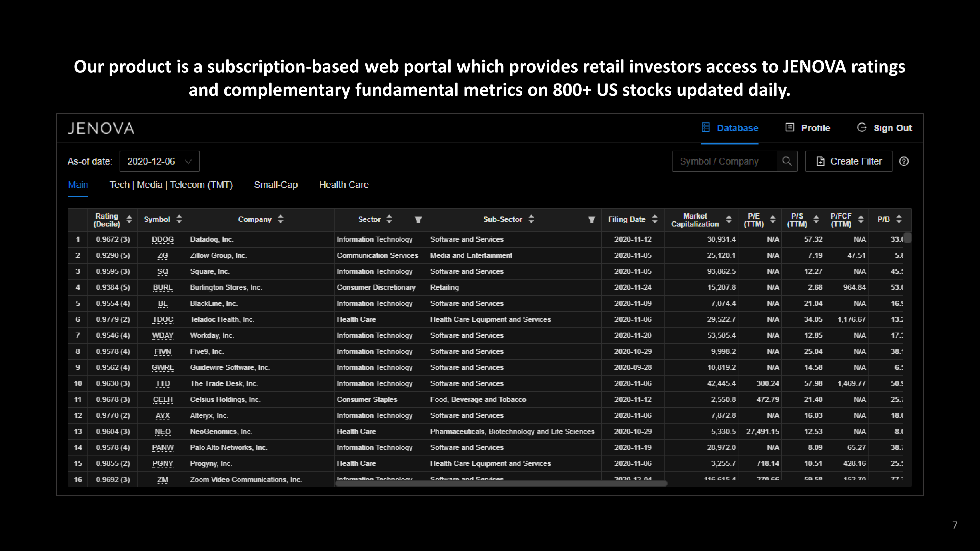Open the BURL symbol link

(x=163, y=287)
